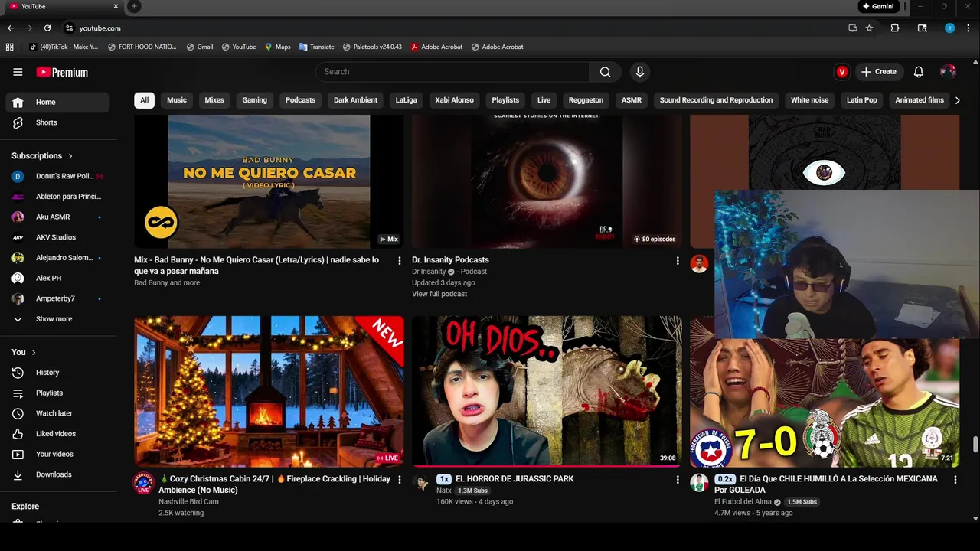This screenshot has height=551, width=980.
Task: Open Shorts in the sidebar
Action: coord(57,122)
